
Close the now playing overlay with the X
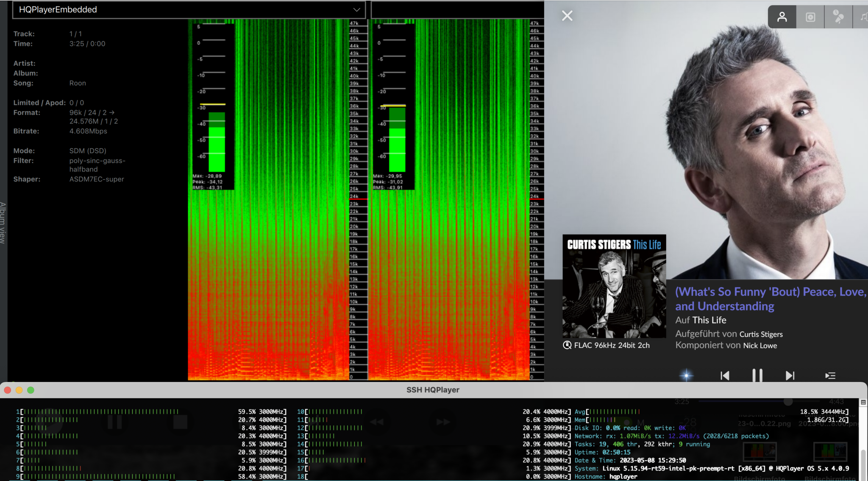tap(567, 15)
